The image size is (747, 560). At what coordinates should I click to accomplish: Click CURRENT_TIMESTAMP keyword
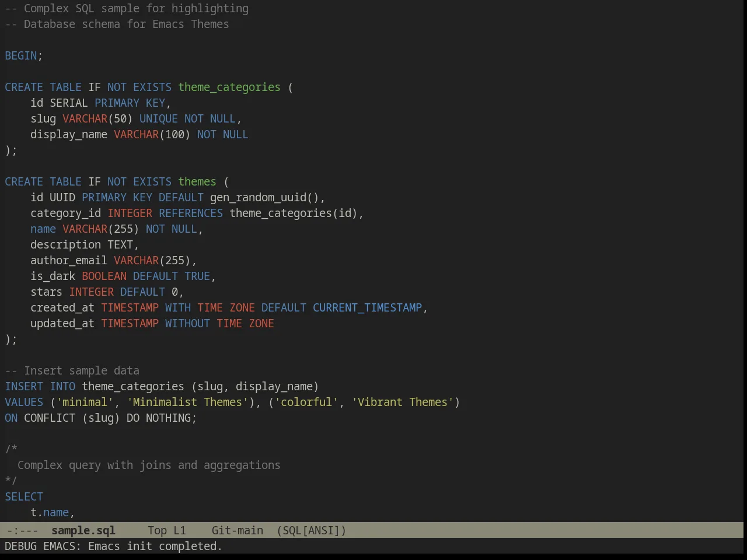point(367,307)
